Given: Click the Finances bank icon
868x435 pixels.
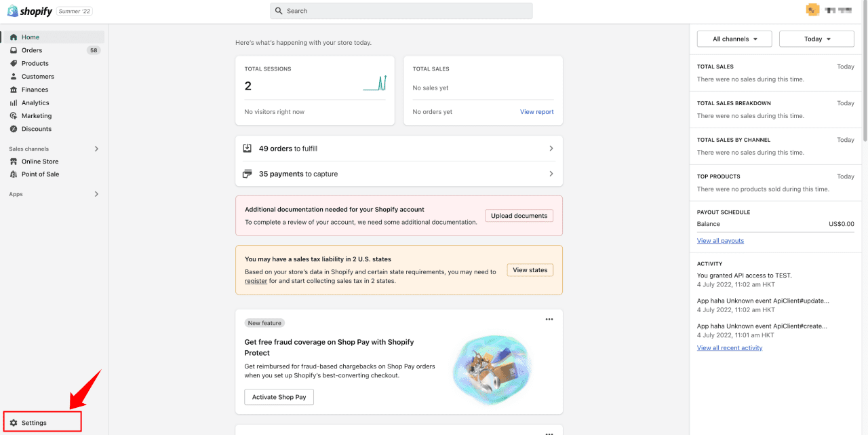Looking at the screenshot, I should [14, 90].
